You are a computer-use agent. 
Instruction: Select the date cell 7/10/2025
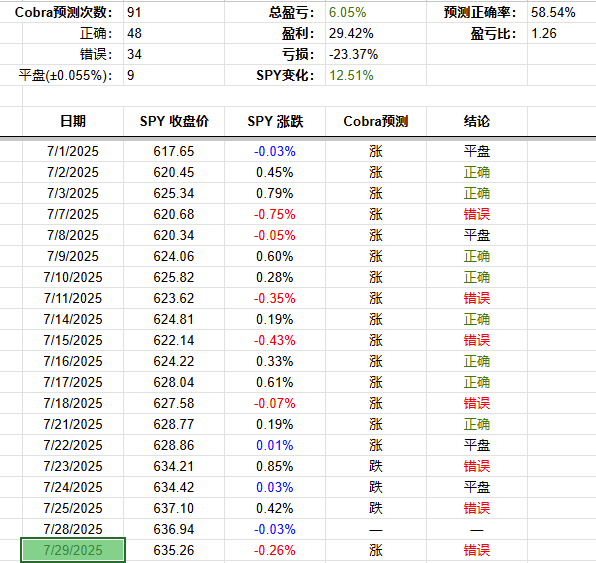(x=73, y=277)
